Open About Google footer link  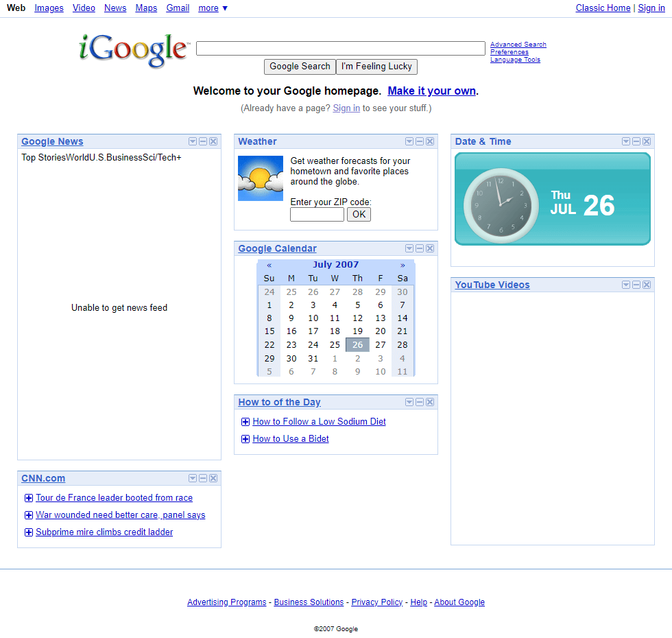click(x=459, y=602)
